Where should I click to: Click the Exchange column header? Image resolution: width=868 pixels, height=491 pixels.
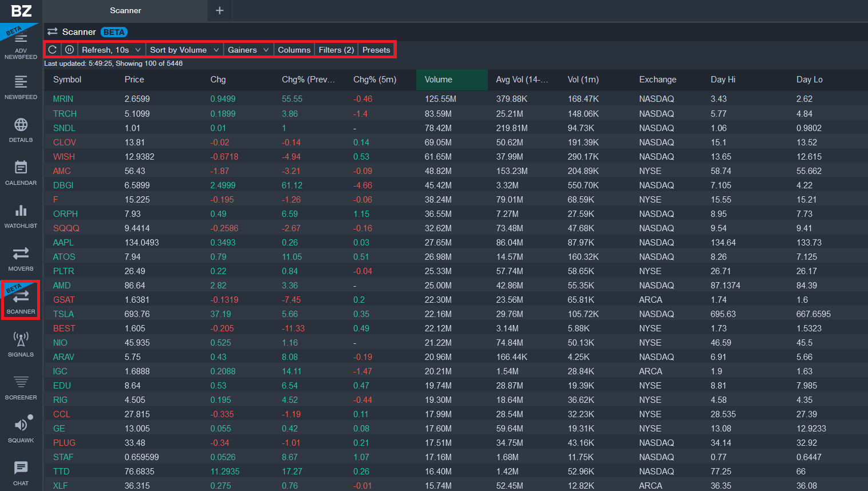point(658,80)
